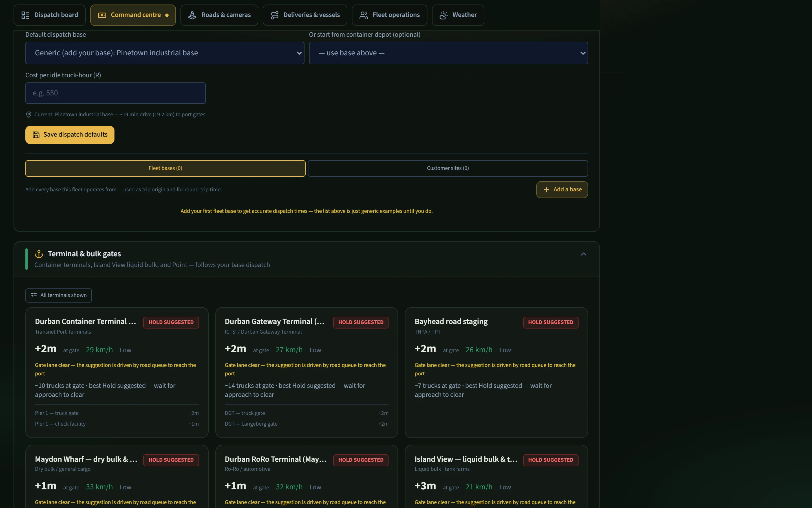812x508 pixels.
Task: Click the Add a base button
Action: click(562, 190)
